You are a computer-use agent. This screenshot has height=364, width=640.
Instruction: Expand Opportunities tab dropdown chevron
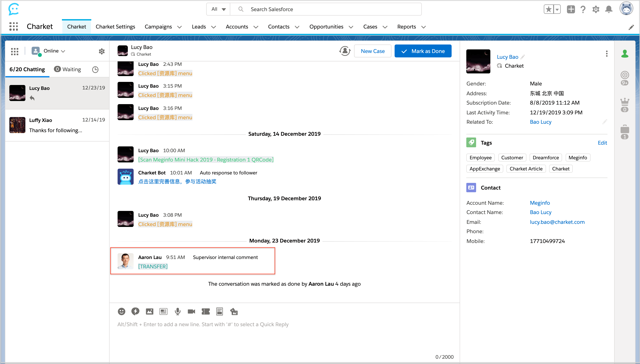point(351,27)
